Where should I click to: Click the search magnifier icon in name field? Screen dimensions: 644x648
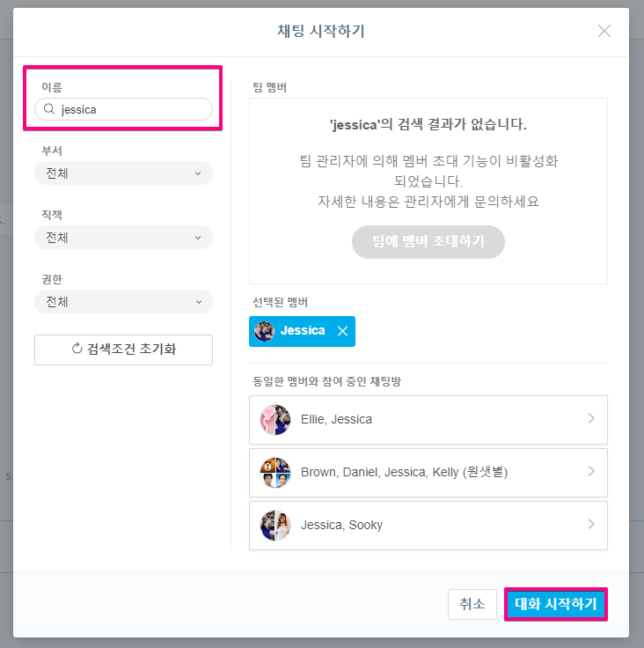tap(48, 109)
